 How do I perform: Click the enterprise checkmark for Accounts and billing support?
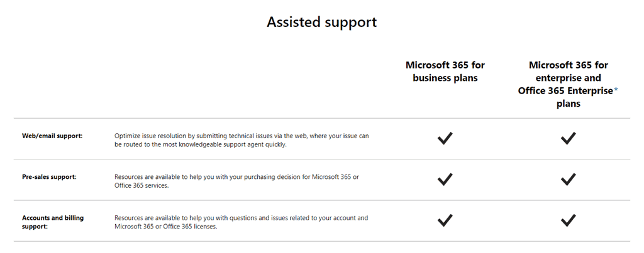point(569,220)
